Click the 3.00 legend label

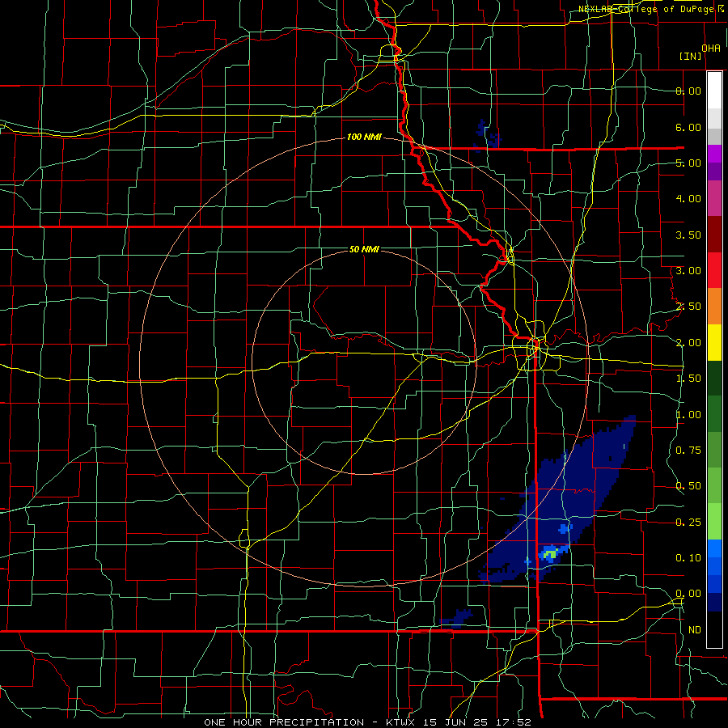point(688,271)
